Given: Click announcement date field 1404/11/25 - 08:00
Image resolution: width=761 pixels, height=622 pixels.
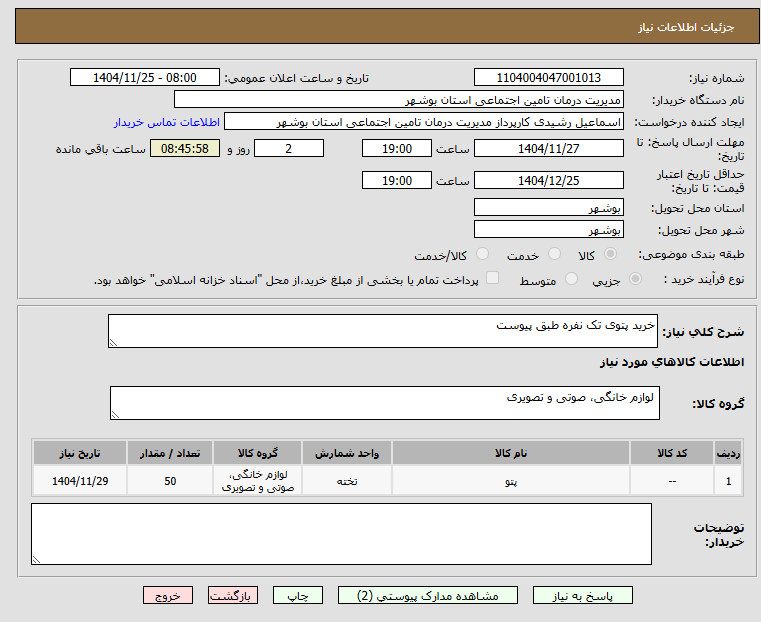Looking at the screenshot, I should point(145,78).
